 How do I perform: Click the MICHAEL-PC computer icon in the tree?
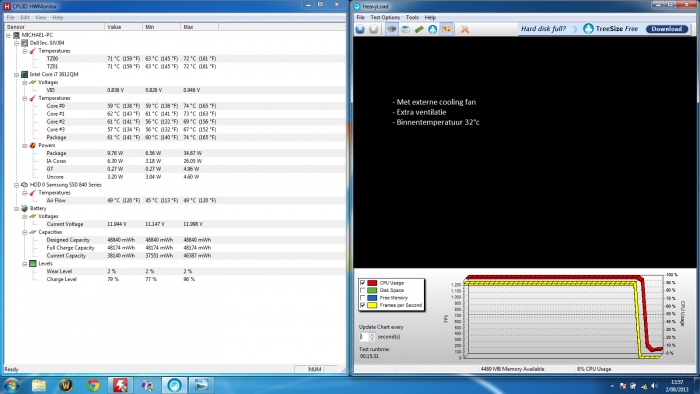tap(17, 35)
